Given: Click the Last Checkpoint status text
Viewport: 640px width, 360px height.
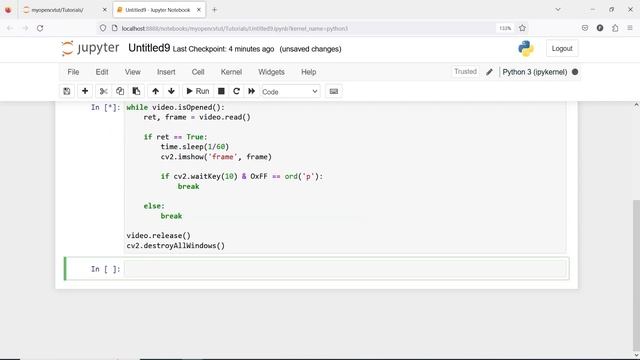Looking at the screenshot, I should pyautogui.click(x=223, y=49).
